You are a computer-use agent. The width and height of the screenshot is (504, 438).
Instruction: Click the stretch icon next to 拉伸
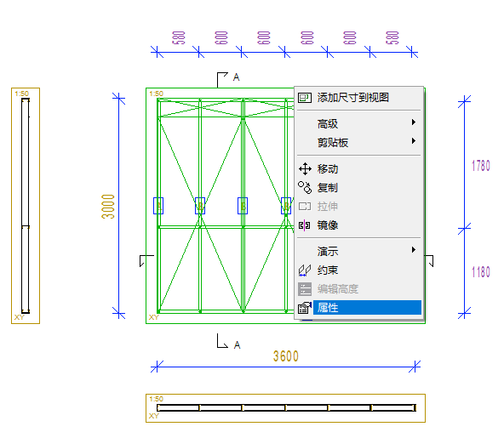tap(305, 206)
